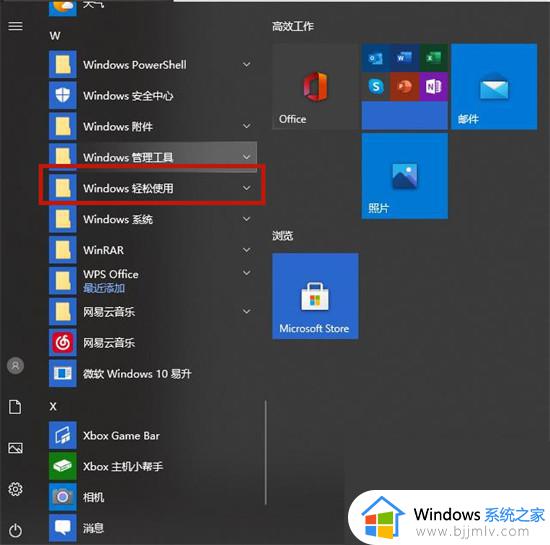Open the WinRAR folder icon

[x=63, y=250]
